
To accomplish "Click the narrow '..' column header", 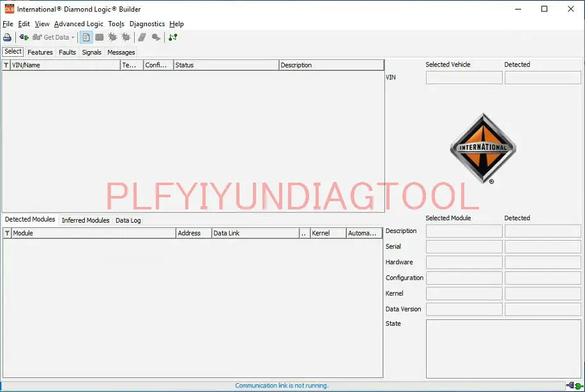I will pos(305,233).
